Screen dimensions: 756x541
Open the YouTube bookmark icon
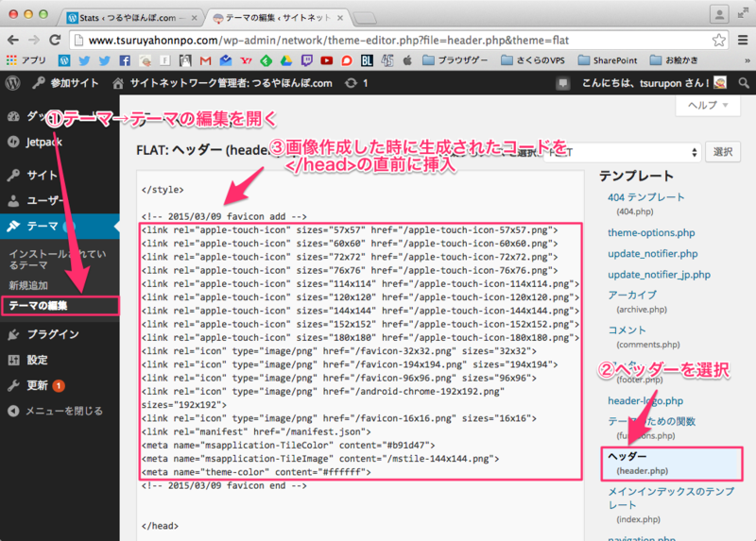tap(327, 60)
